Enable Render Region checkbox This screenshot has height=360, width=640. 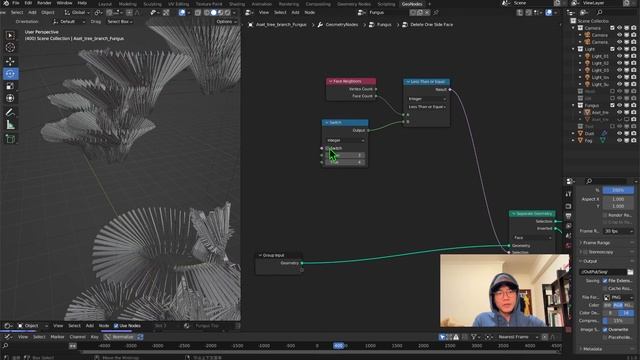605,215
